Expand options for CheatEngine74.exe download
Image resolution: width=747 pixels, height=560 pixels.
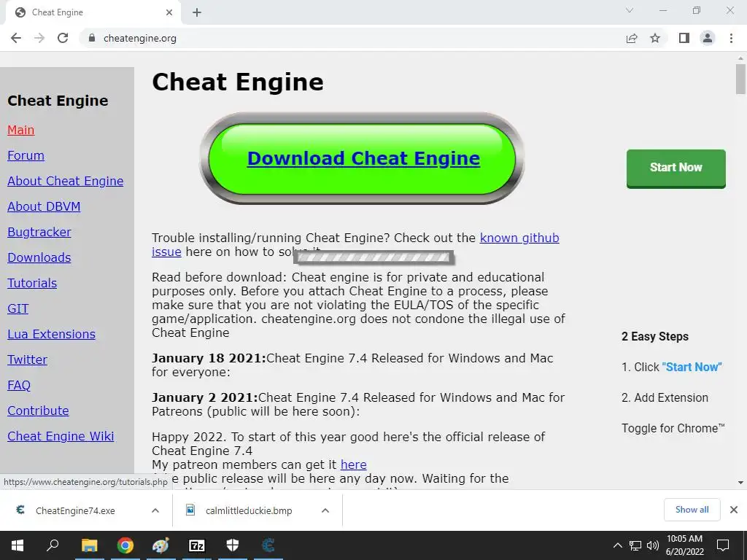[x=155, y=510]
